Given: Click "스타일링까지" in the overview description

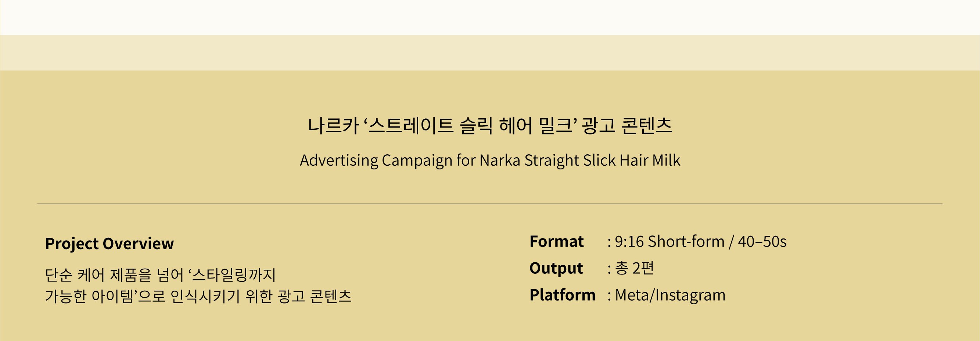Looking at the screenshot, I should [x=234, y=275].
